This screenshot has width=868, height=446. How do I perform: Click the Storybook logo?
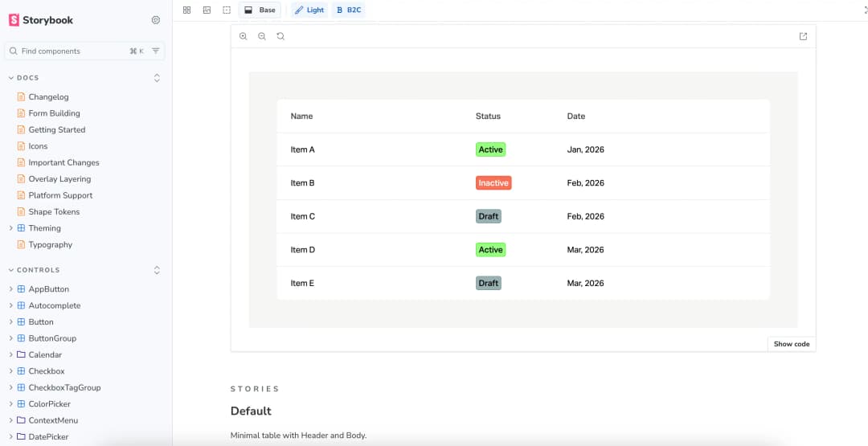coord(41,20)
